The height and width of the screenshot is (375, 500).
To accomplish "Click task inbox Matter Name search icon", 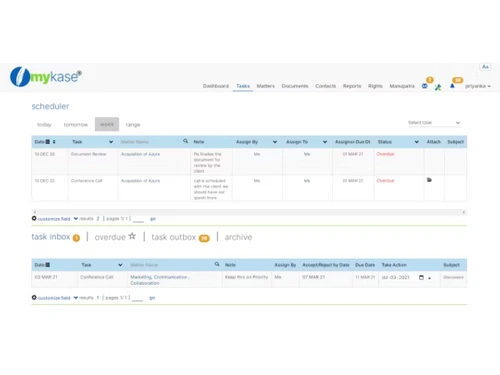I will [x=217, y=264].
